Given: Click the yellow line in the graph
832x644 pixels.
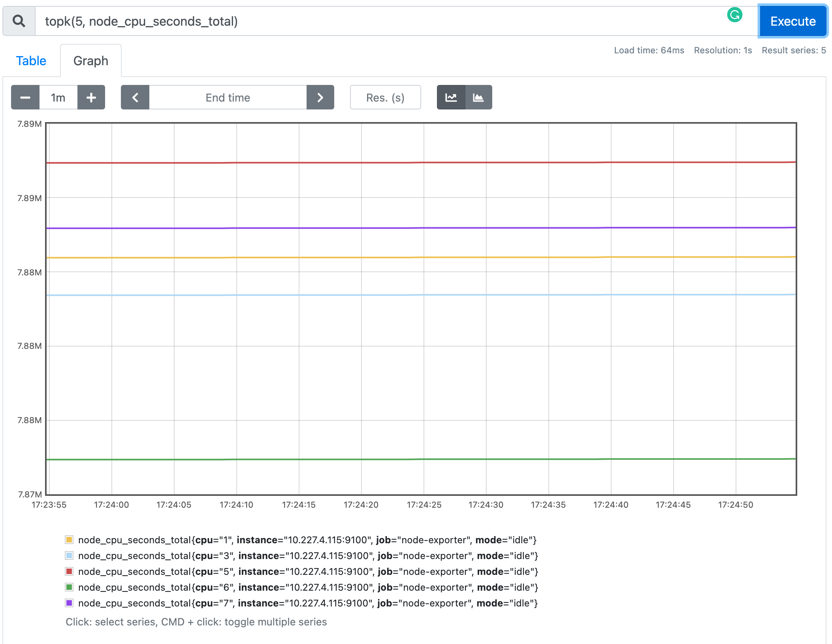Looking at the screenshot, I should pos(421,257).
